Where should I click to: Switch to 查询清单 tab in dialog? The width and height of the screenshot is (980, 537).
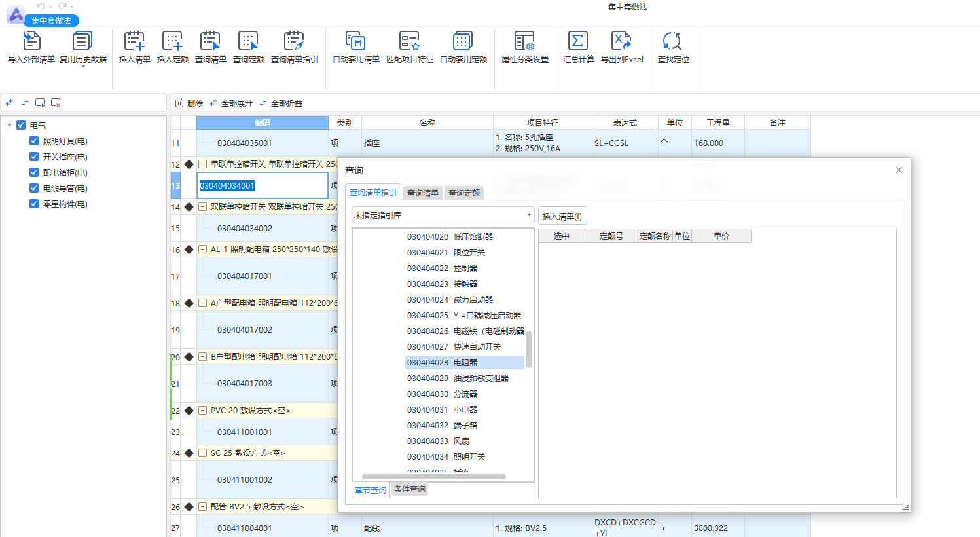pyautogui.click(x=423, y=193)
